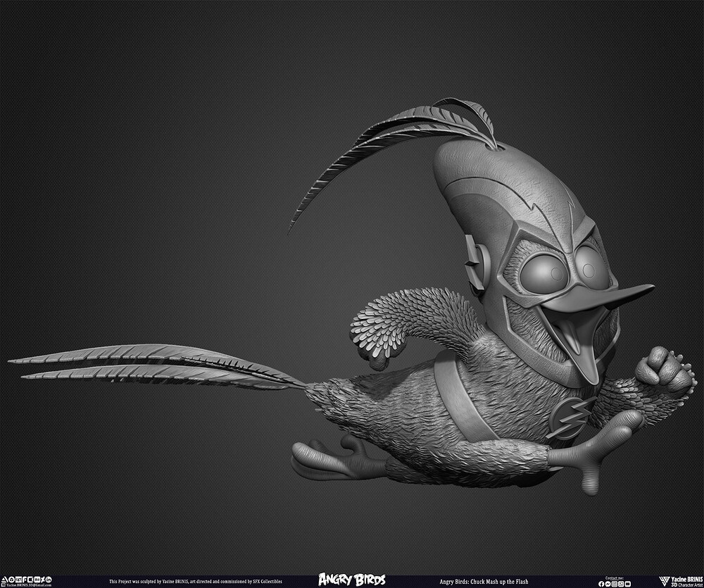Click the ArtStation triangle icon in footer
This screenshot has height=588, width=704.
(x=4, y=580)
